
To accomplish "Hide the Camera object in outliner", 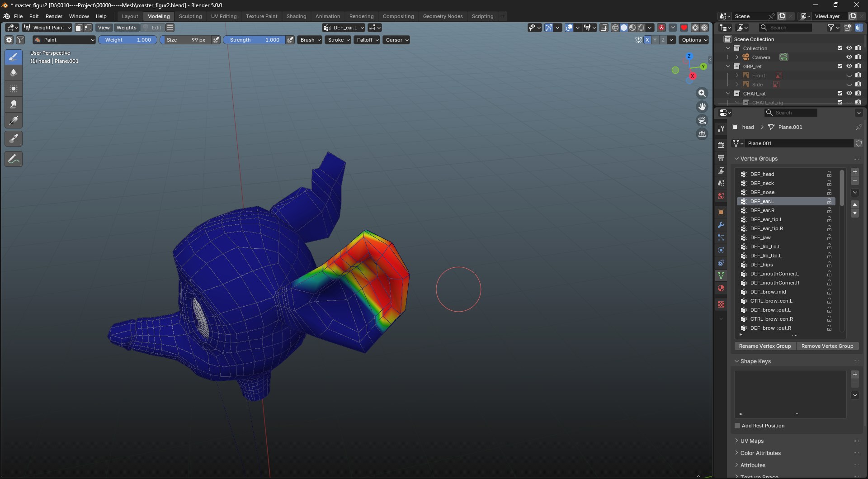I will (x=849, y=57).
